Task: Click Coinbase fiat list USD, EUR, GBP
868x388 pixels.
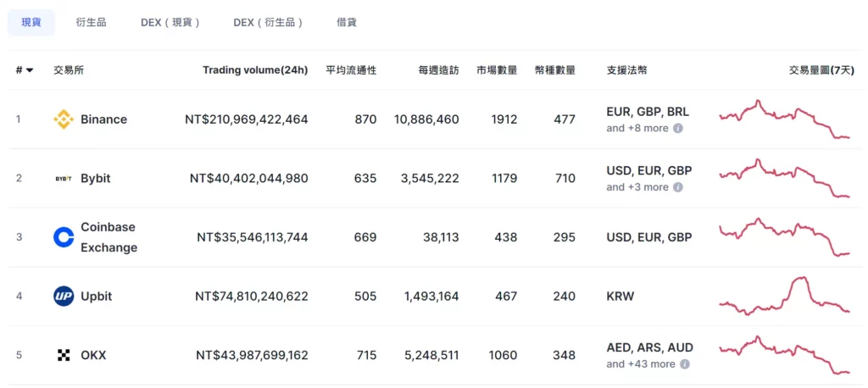Action: click(649, 237)
